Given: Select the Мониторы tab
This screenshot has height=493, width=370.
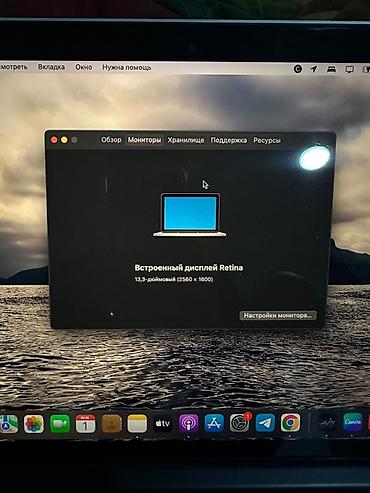Looking at the screenshot, I should coord(144,140).
